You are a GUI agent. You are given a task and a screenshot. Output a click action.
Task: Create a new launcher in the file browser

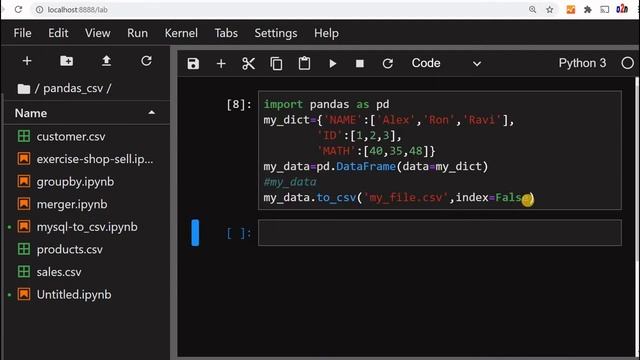click(x=27, y=61)
